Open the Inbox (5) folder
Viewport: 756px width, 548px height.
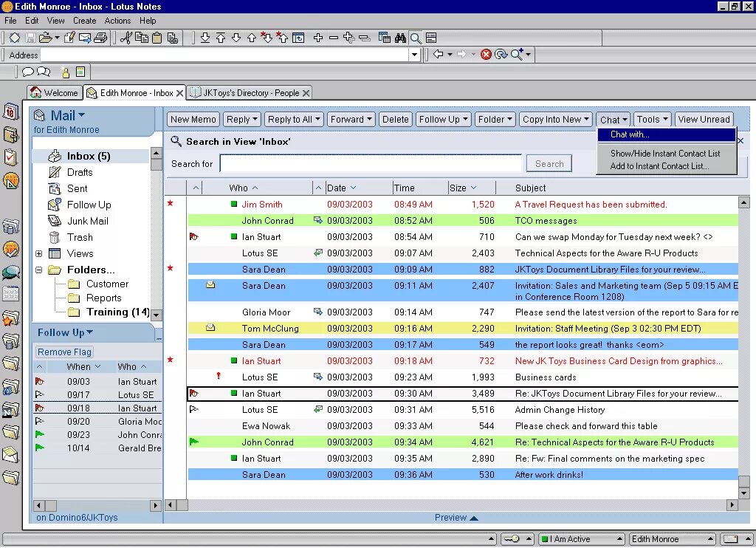[x=89, y=157]
